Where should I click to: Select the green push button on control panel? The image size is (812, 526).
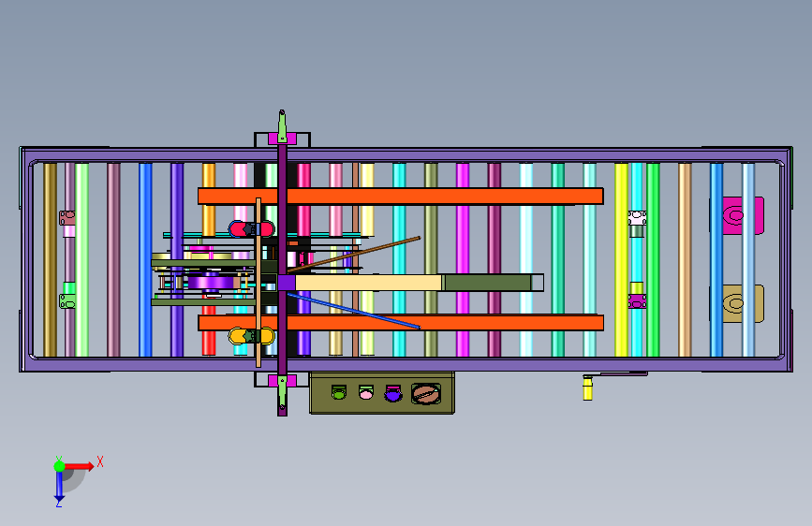click(x=339, y=392)
